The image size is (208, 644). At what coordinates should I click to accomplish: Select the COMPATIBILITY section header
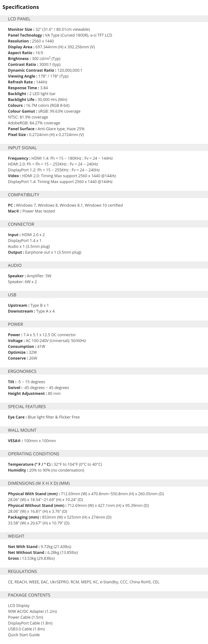104,195
